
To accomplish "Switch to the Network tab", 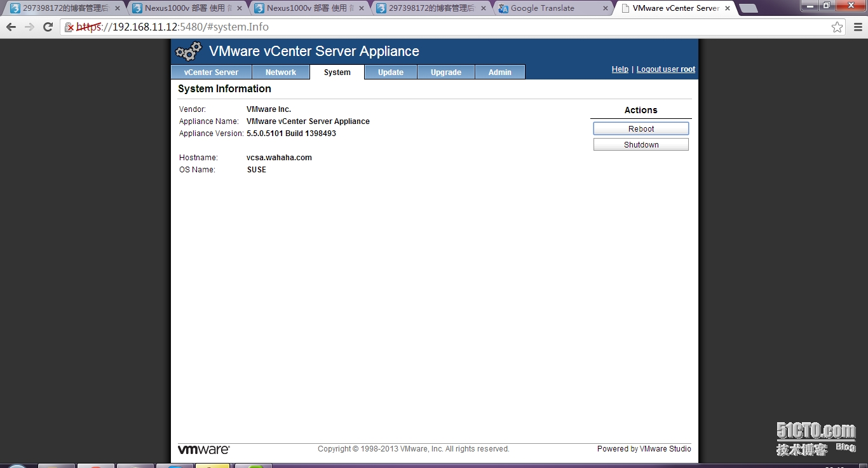I will (x=281, y=72).
